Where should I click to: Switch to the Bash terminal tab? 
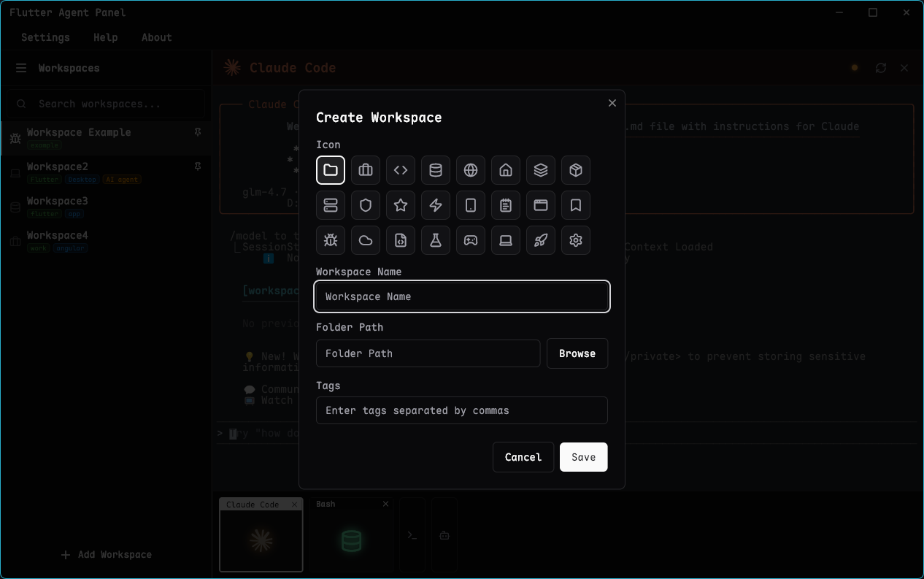[x=326, y=505]
